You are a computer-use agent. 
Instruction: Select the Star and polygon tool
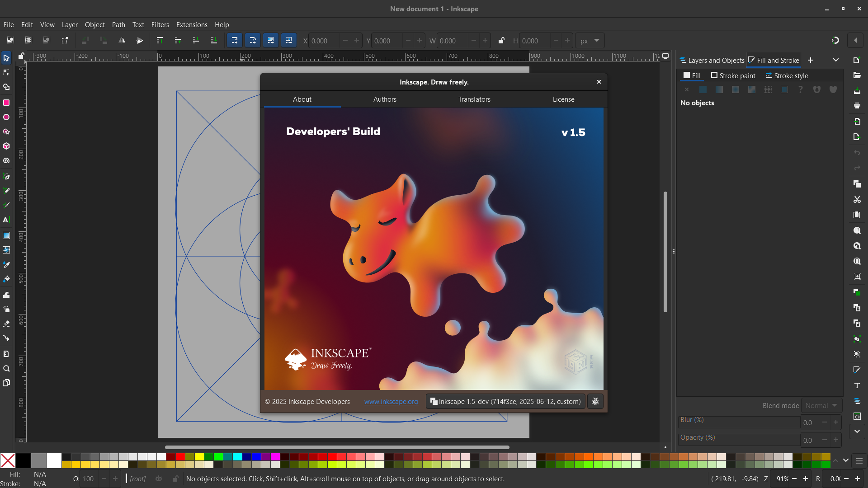coord(6,132)
